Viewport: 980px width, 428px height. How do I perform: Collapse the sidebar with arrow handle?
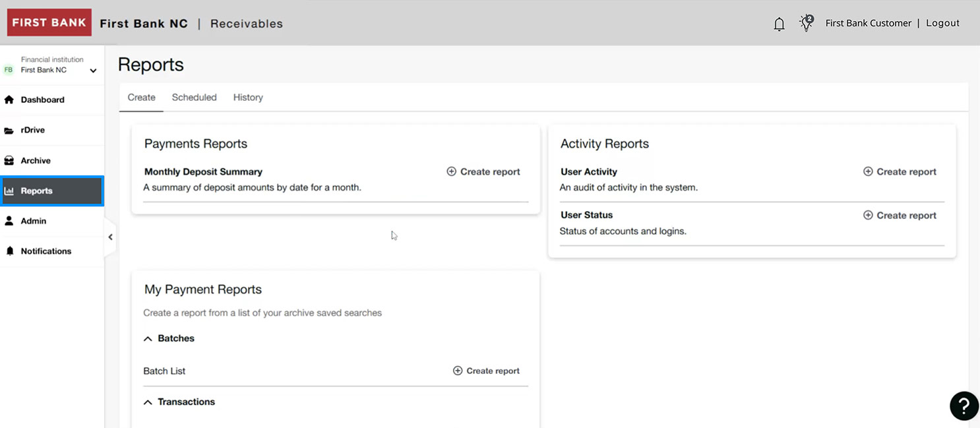[x=110, y=237]
